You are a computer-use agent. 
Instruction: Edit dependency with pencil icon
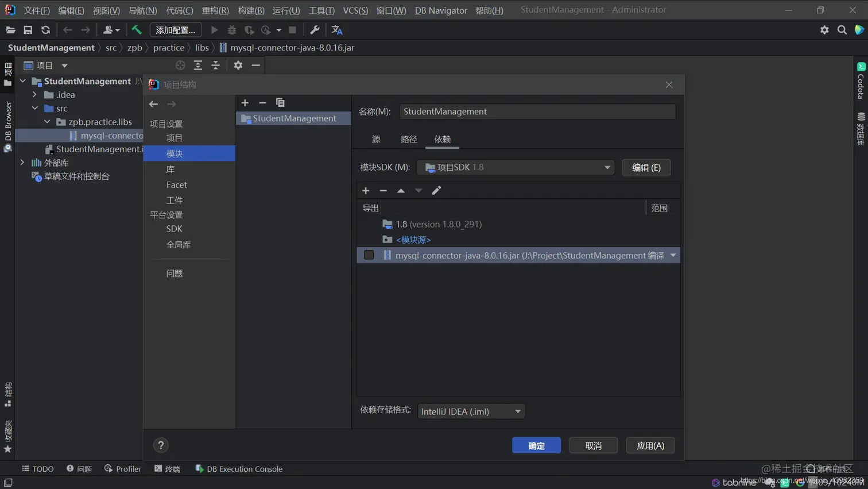[x=436, y=191]
